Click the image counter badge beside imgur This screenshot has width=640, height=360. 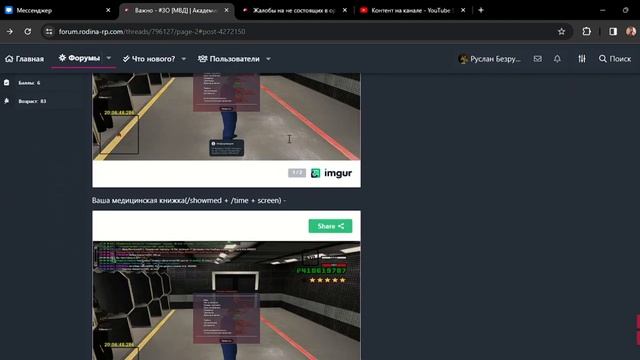pos(297,173)
